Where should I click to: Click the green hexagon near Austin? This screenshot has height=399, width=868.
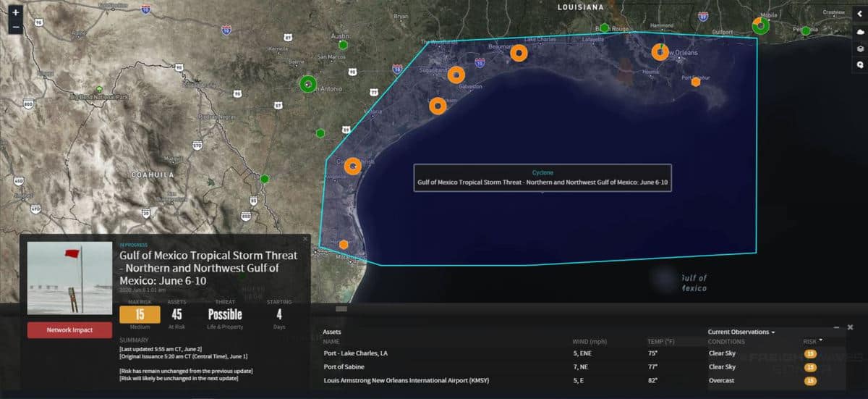343,45
